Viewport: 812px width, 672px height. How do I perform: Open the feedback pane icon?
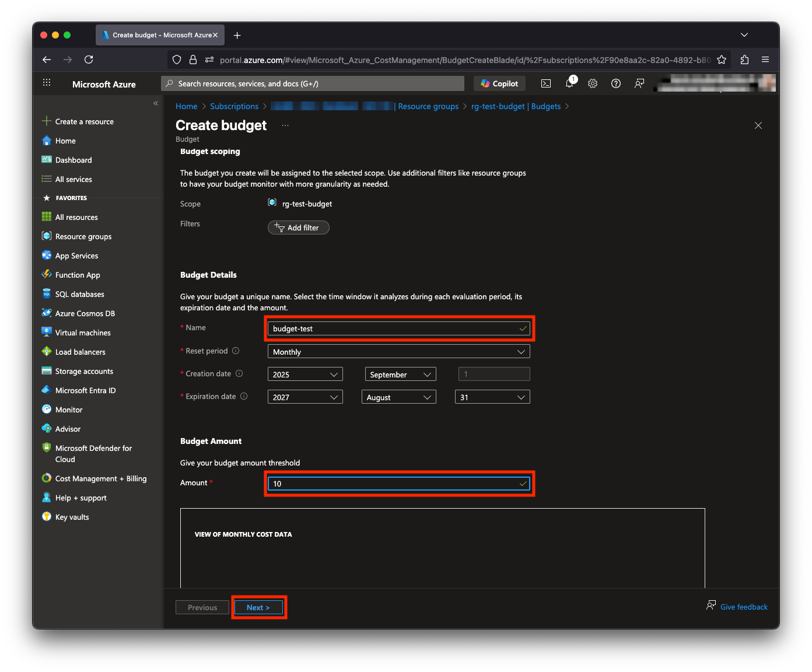point(639,83)
